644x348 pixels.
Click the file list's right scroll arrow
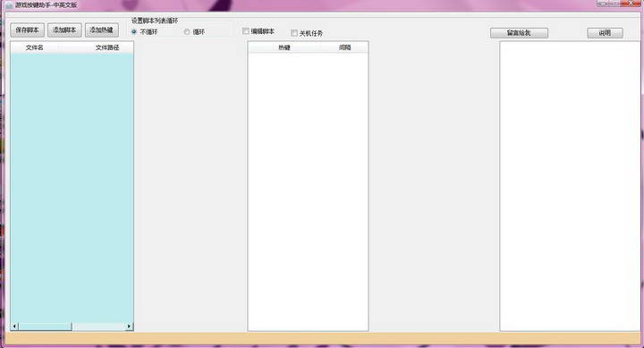[129, 327]
